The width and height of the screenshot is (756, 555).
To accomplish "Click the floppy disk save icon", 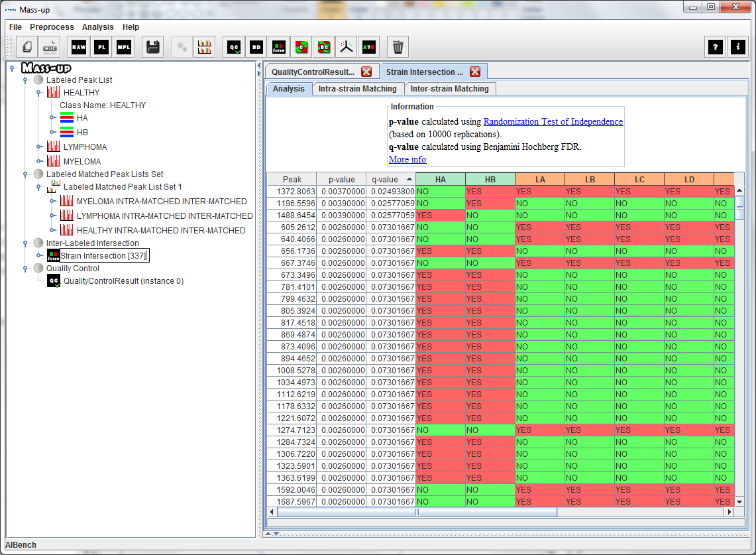I will (152, 47).
